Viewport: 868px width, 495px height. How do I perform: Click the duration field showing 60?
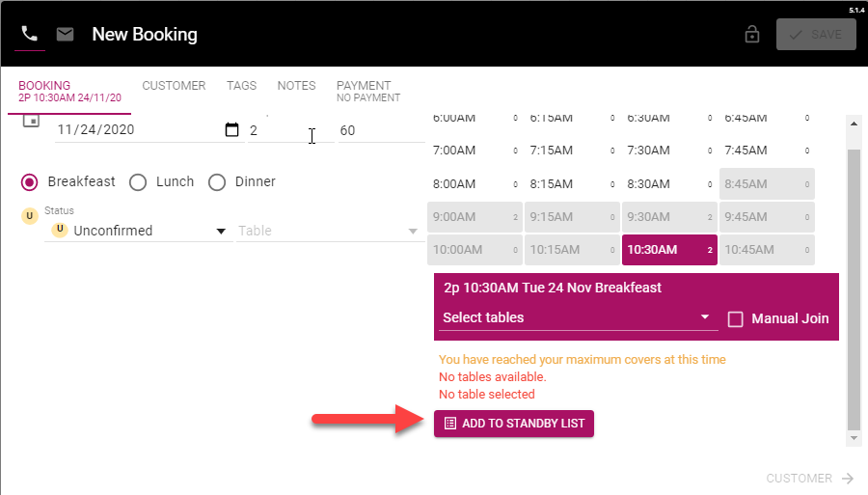378,129
